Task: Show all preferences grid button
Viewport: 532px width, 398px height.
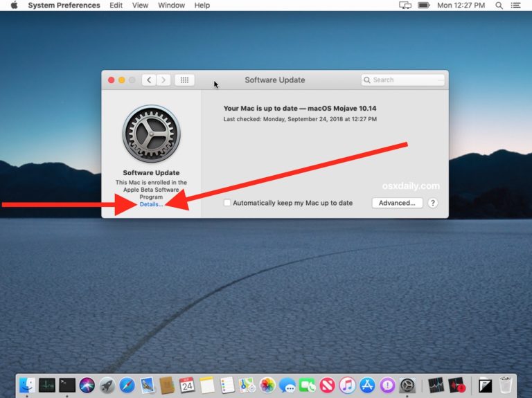Action: (x=184, y=80)
